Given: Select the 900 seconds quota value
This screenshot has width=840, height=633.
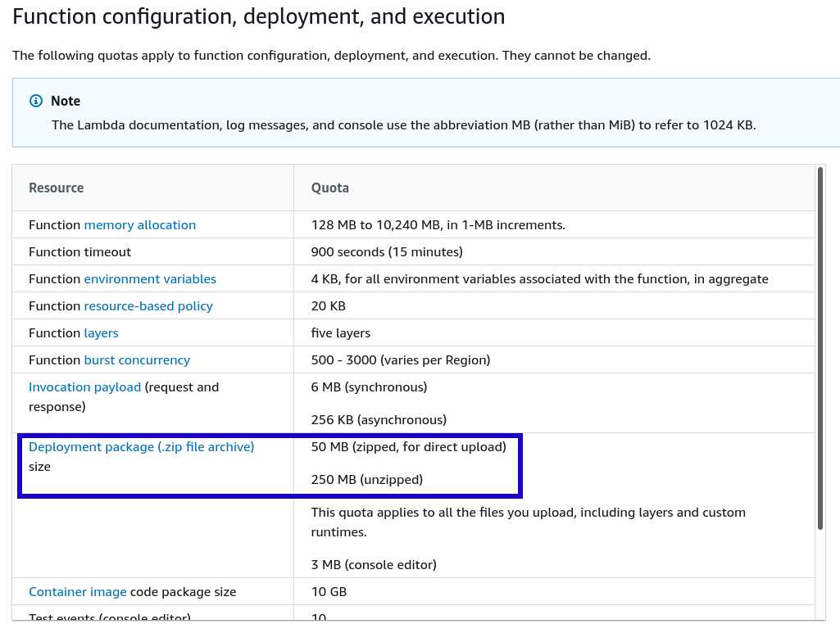Looking at the screenshot, I should (385, 251).
